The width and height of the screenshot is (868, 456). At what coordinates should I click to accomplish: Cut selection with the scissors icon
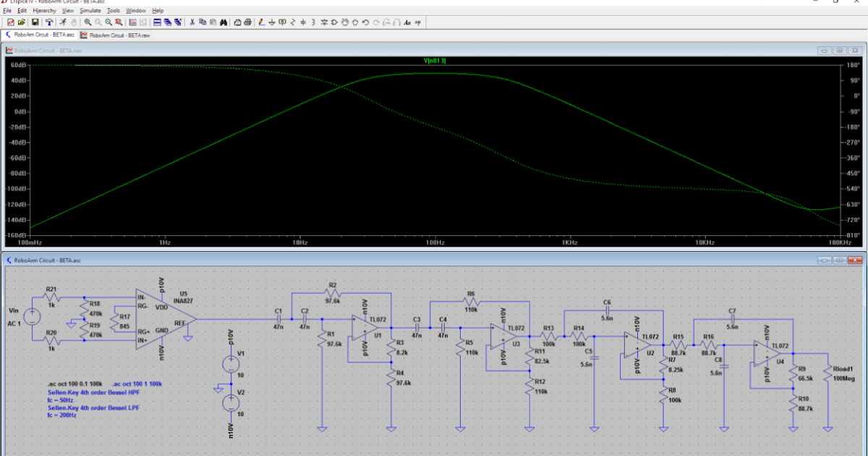192,22
